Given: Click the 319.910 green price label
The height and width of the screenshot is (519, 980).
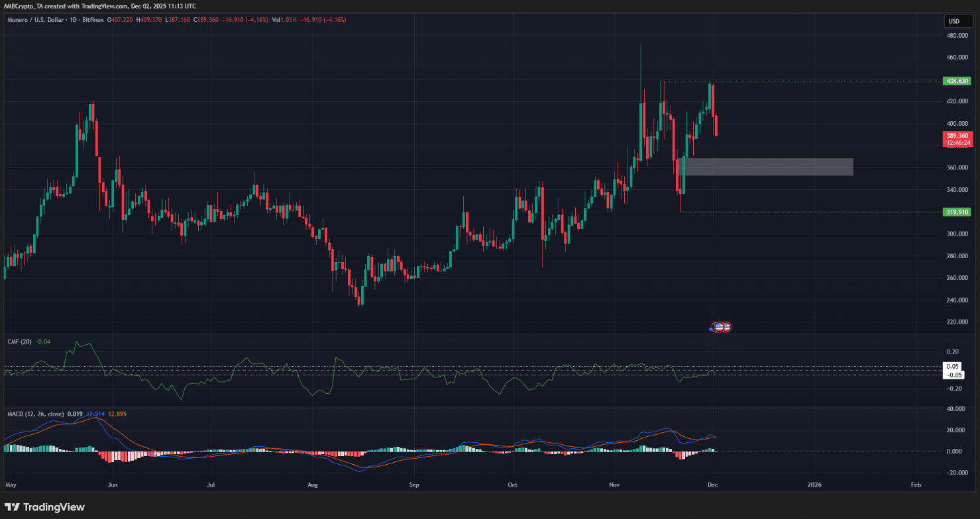Looking at the screenshot, I should 956,212.
